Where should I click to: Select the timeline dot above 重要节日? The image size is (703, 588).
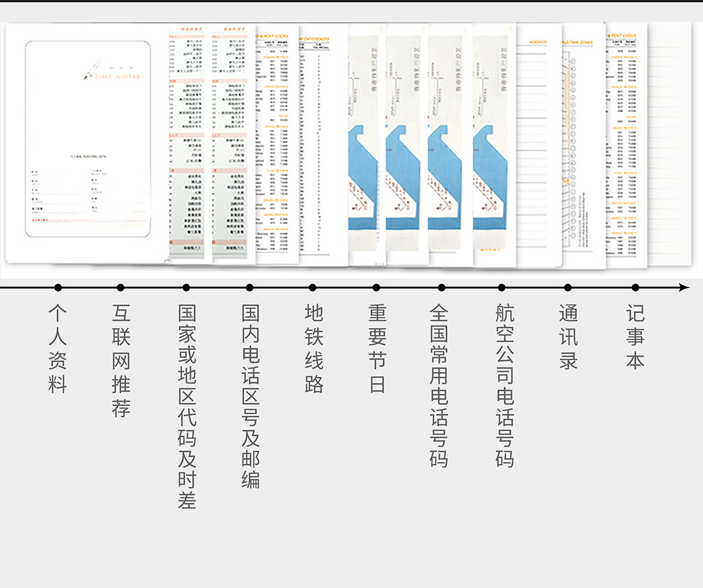tap(376, 288)
